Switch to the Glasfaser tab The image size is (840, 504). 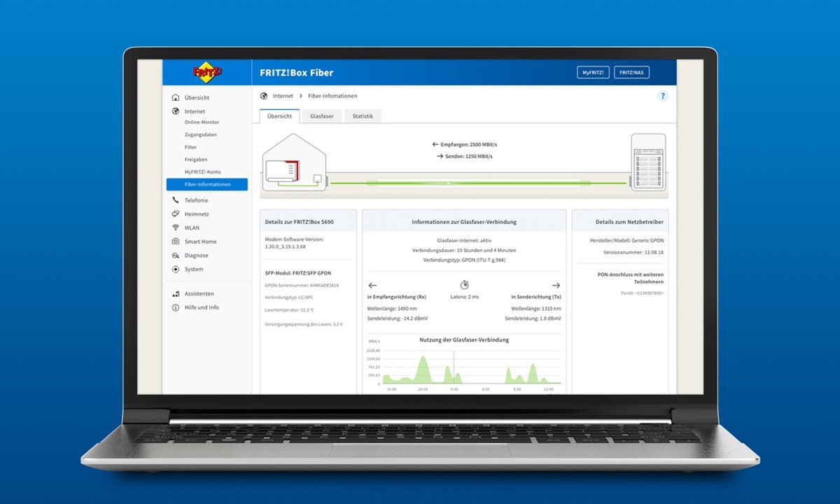click(x=321, y=116)
